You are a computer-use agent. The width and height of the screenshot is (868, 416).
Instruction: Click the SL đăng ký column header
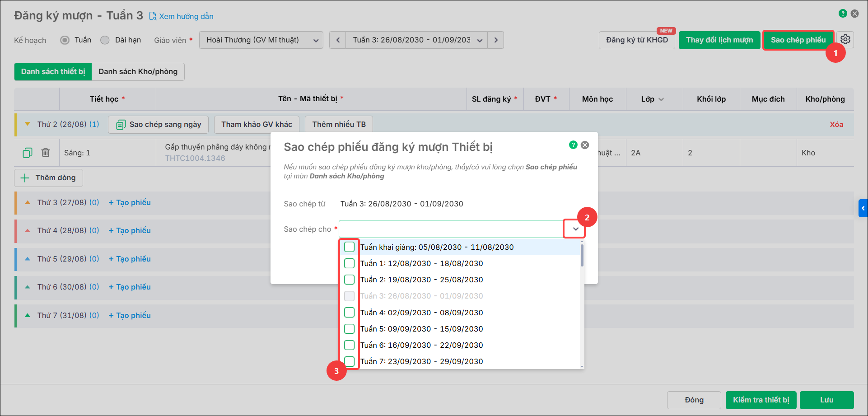pos(495,99)
